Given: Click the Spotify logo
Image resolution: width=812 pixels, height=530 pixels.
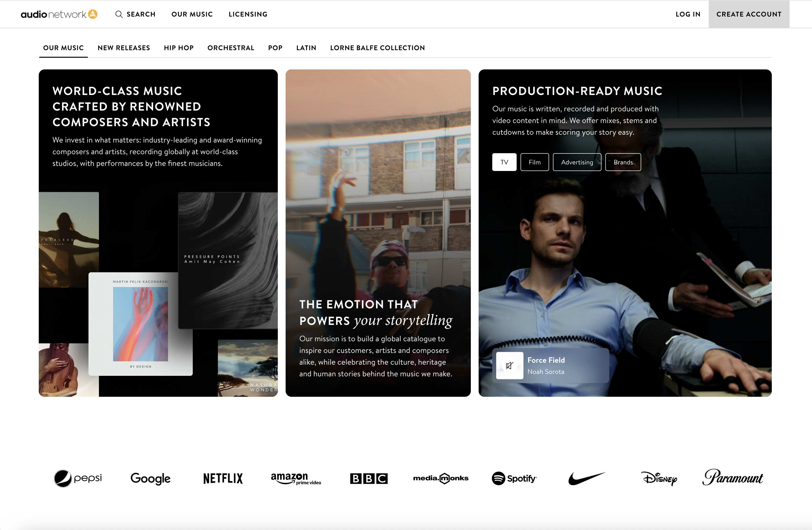Looking at the screenshot, I should point(514,478).
